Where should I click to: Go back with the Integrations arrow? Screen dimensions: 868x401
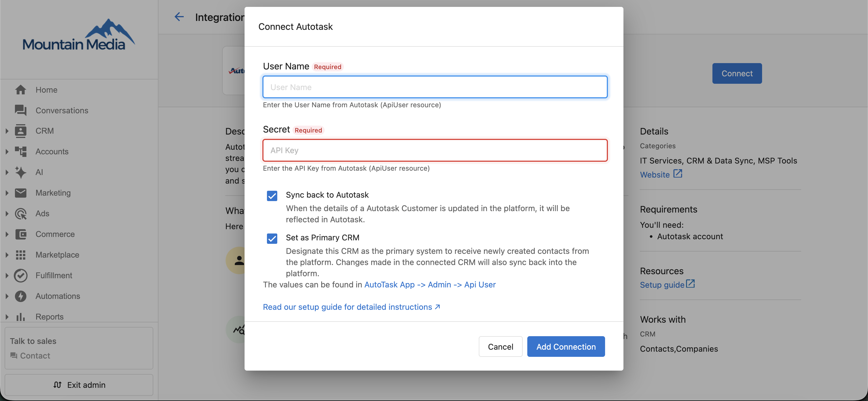(179, 17)
